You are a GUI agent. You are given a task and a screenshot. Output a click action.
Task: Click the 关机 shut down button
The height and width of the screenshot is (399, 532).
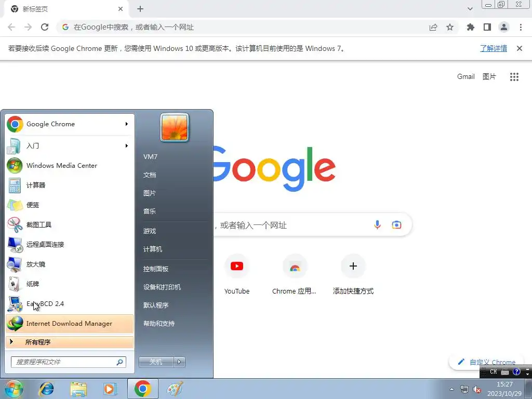coord(156,362)
